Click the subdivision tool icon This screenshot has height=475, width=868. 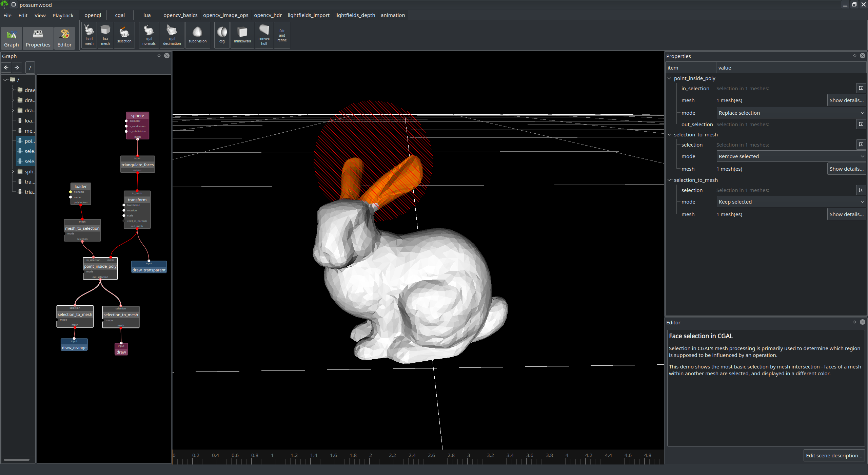point(197,35)
